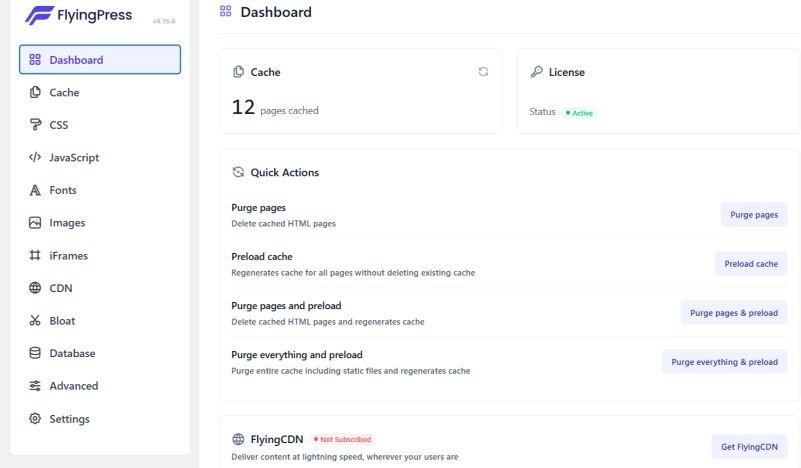801x468 pixels.
Task: Navigate to the iFrames section
Action: (x=100, y=255)
